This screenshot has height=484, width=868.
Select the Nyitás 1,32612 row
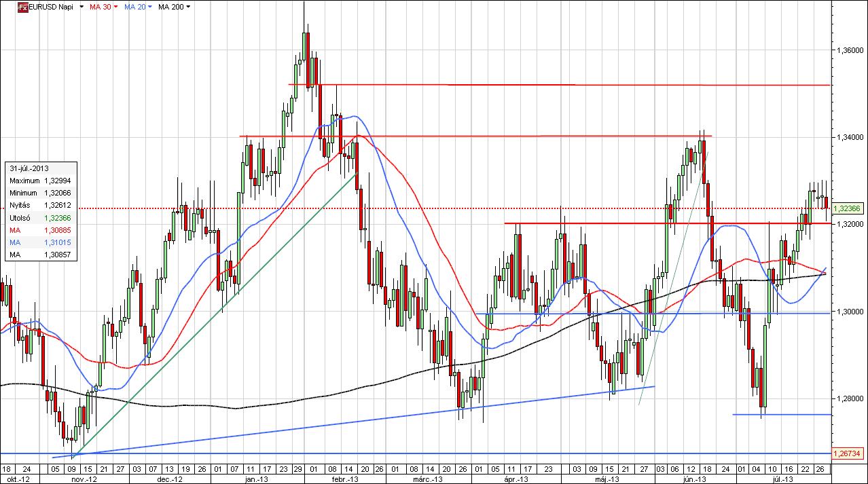click(x=40, y=205)
